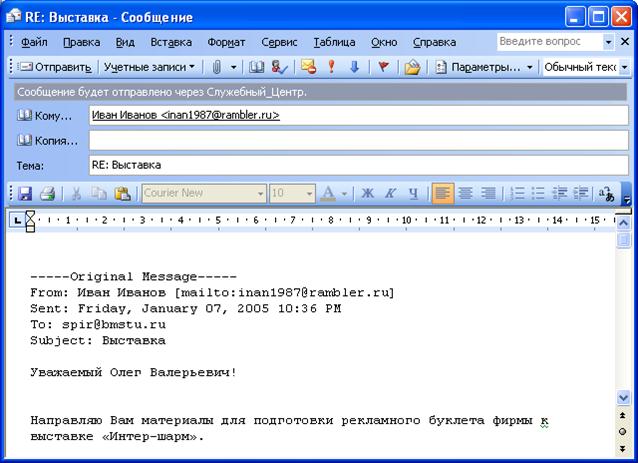
Task: Click the copy icon
Action: click(x=99, y=193)
